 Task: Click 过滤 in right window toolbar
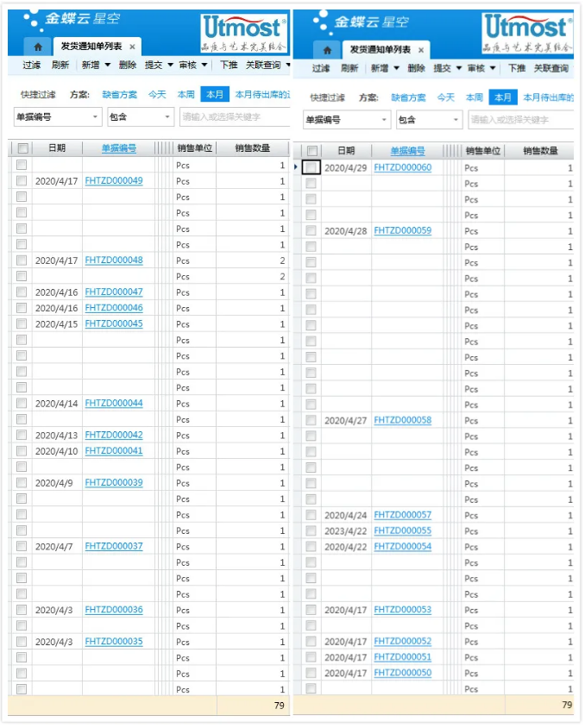click(x=321, y=68)
